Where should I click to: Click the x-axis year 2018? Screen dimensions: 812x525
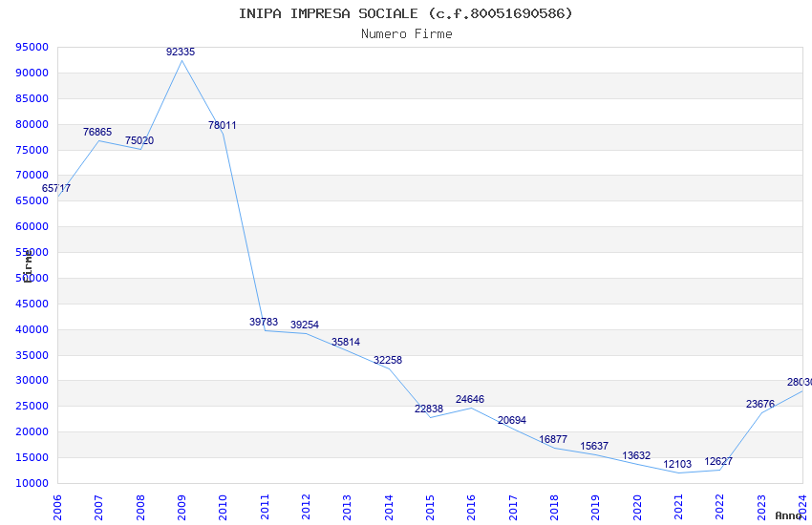pyautogui.click(x=555, y=507)
